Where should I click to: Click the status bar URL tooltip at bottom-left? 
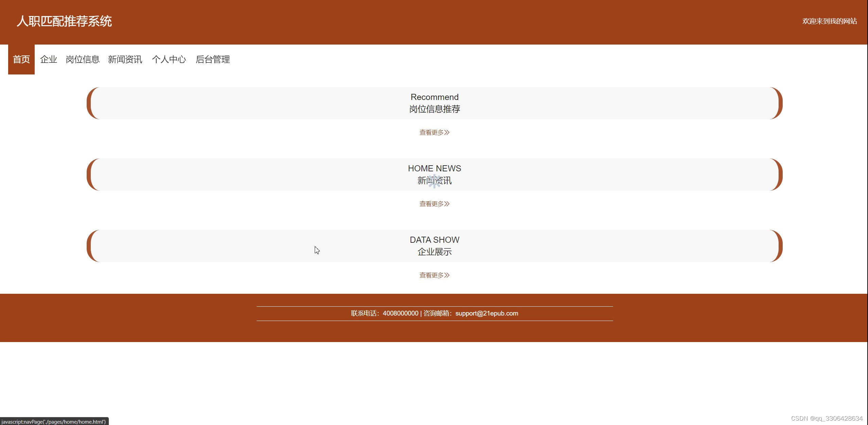54,422
